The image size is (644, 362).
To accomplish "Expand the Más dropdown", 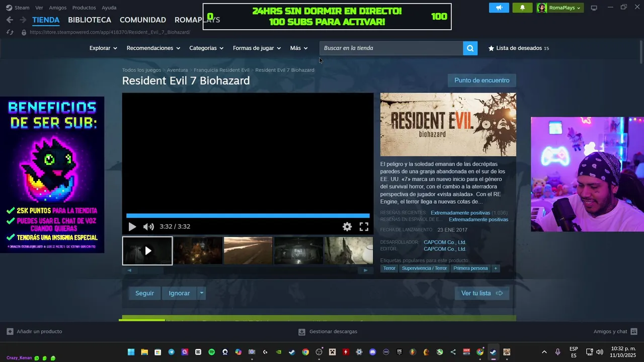I will click(299, 48).
